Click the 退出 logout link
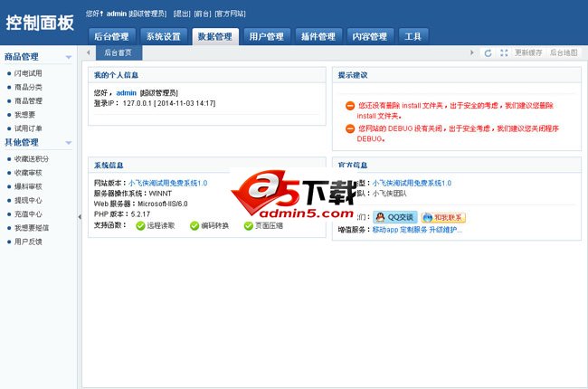The width and height of the screenshot is (588, 389). (x=182, y=14)
